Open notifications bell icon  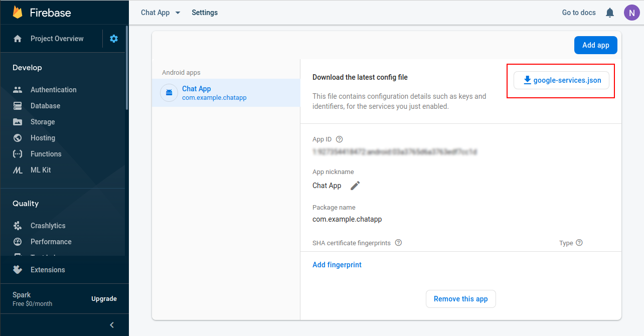coord(610,13)
